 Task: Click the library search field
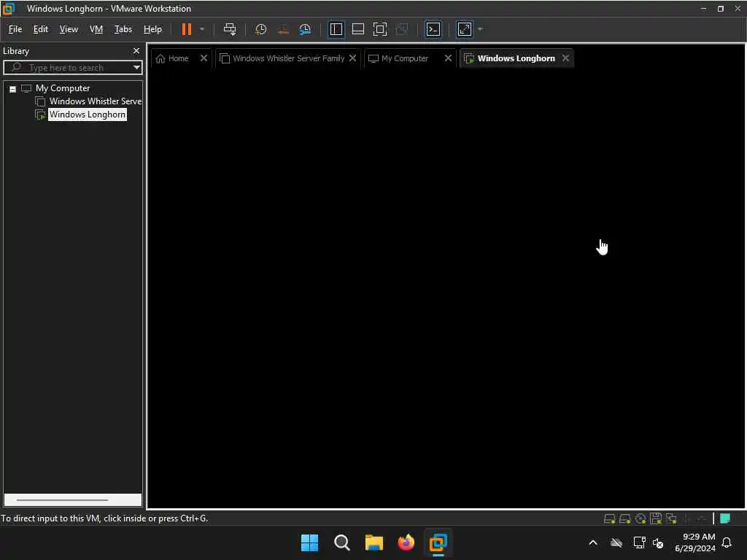pyautogui.click(x=71, y=68)
